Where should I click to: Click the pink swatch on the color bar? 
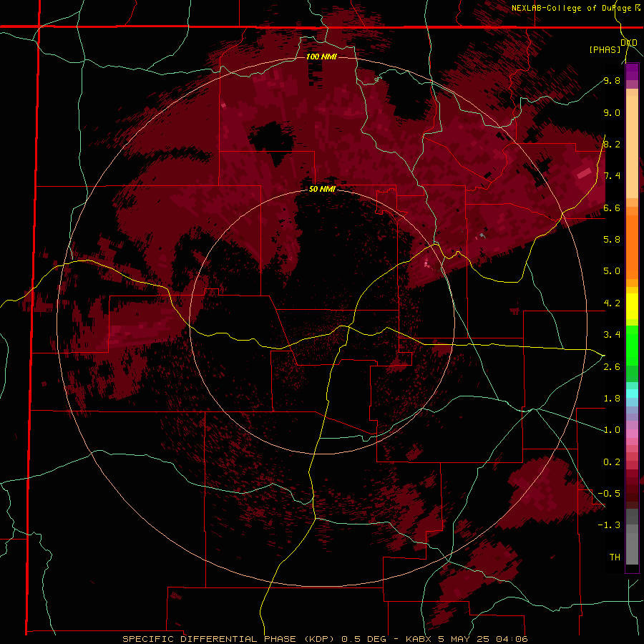coord(632,434)
